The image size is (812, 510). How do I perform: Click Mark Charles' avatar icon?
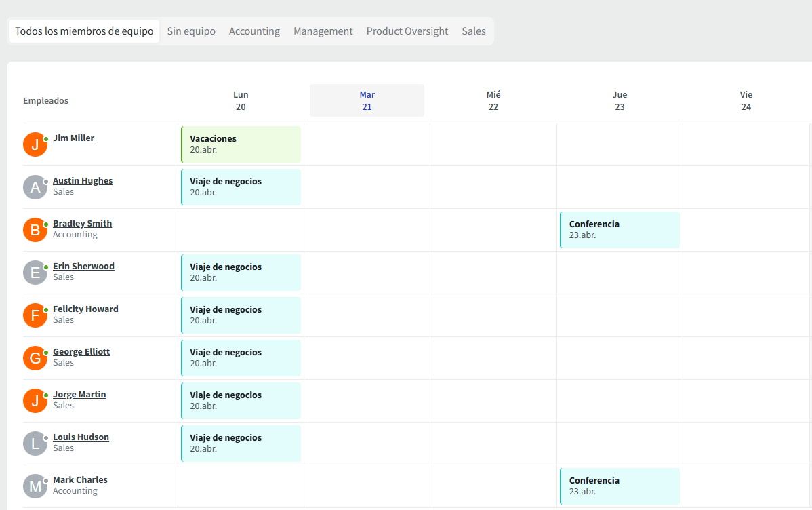(35, 486)
